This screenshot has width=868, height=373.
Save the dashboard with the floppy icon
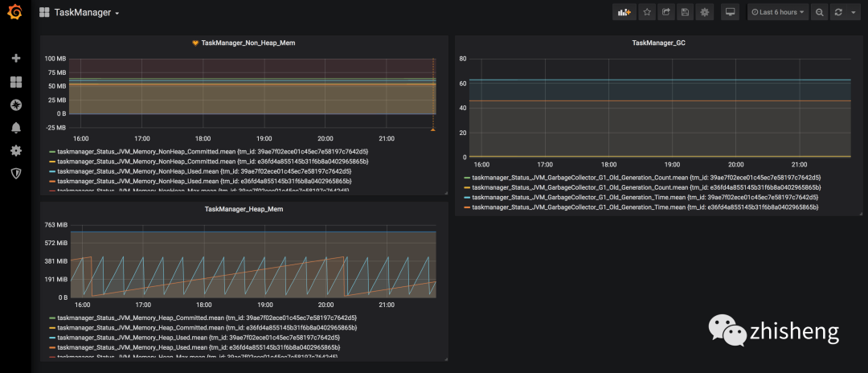click(685, 12)
